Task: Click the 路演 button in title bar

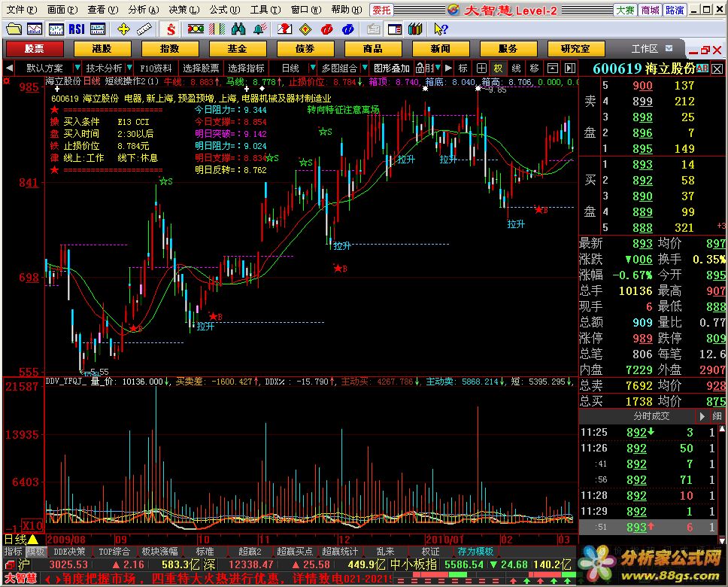Action: pyautogui.click(x=675, y=10)
